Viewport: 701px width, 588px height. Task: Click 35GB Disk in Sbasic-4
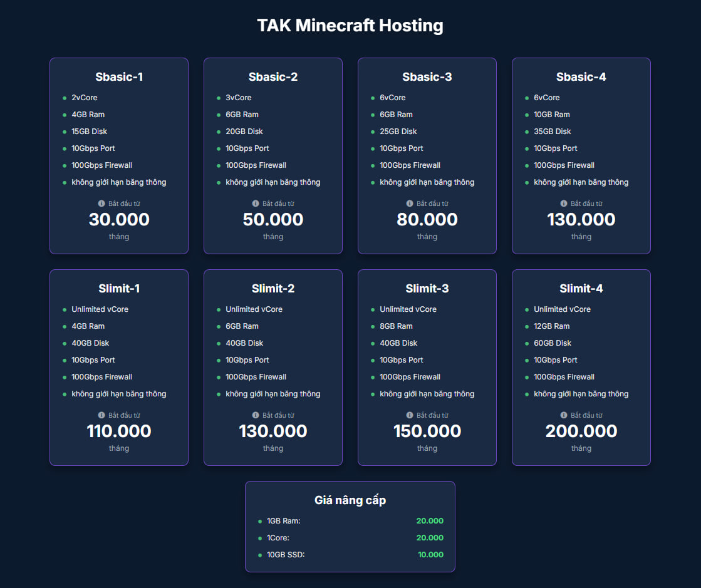(552, 132)
